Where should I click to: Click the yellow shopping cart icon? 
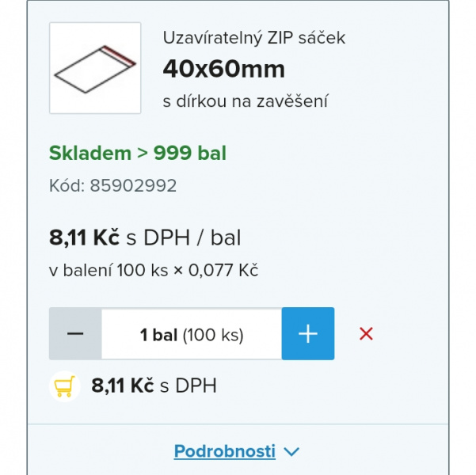65,386
